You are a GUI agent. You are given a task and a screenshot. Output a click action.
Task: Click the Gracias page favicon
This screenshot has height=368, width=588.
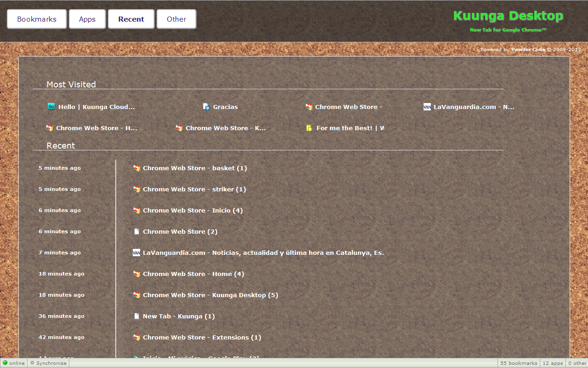coord(207,107)
